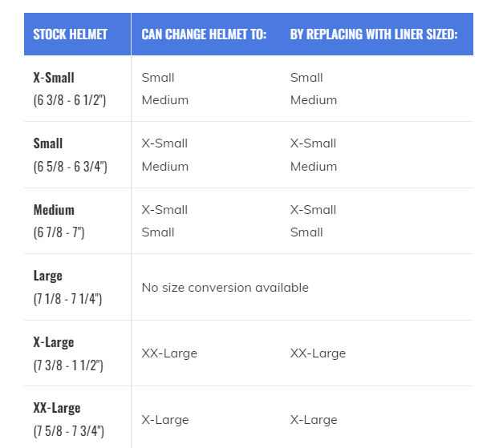This screenshot has width=495, height=448.
Task: Select the Medium stock helmet row label
Action: pos(54,210)
